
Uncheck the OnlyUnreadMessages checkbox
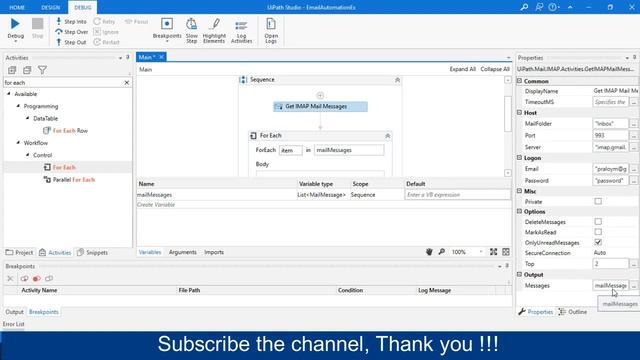pyautogui.click(x=598, y=242)
